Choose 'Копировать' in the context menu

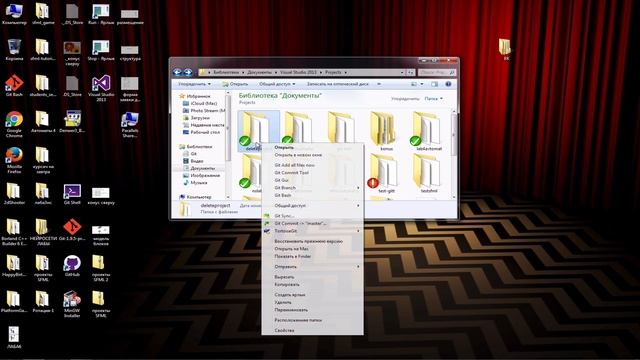point(312,284)
